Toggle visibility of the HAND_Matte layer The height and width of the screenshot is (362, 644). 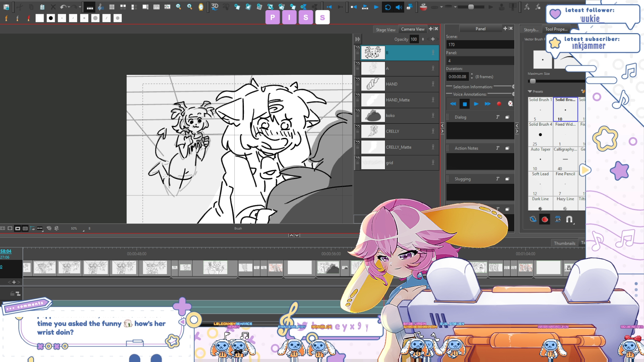tap(358, 96)
